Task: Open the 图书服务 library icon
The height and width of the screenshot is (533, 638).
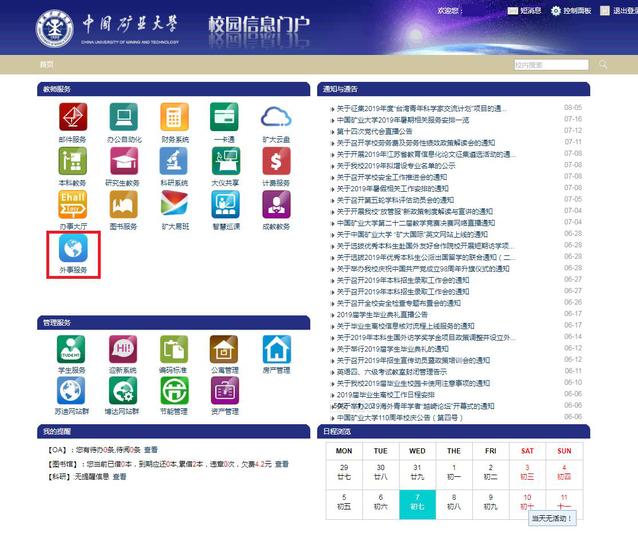Action: (x=123, y=205)
